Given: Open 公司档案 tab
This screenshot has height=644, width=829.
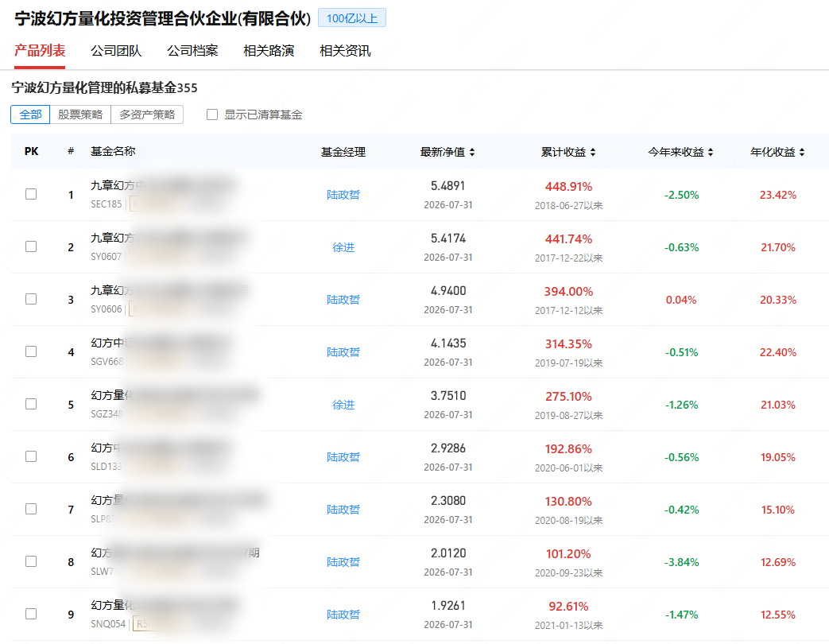Looking at the screenshot, I should (192, 51).
